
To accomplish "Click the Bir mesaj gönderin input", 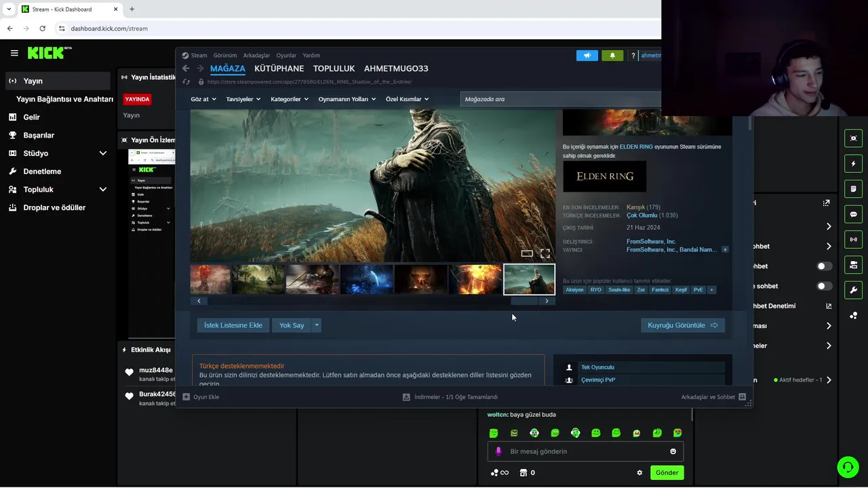I will coord(586,451).
